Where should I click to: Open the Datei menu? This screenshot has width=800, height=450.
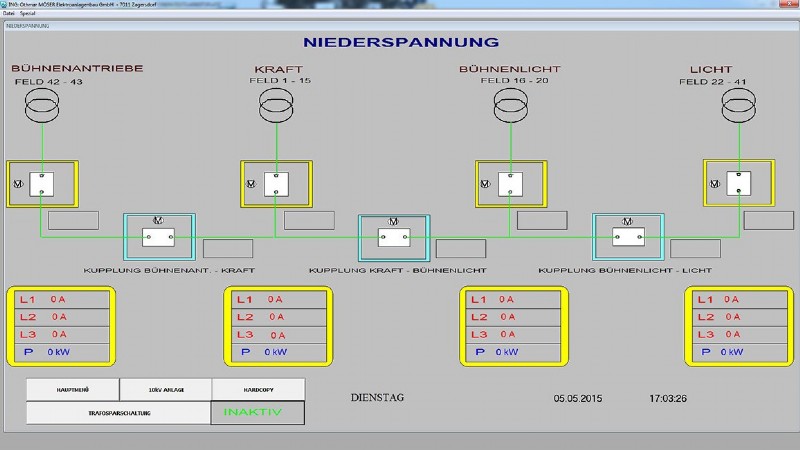pos(9,13)
